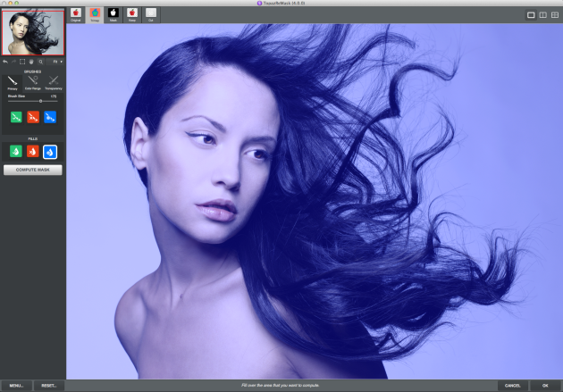Choose the Color Range brush
This screenshot has height=392, width=563.
33,83
